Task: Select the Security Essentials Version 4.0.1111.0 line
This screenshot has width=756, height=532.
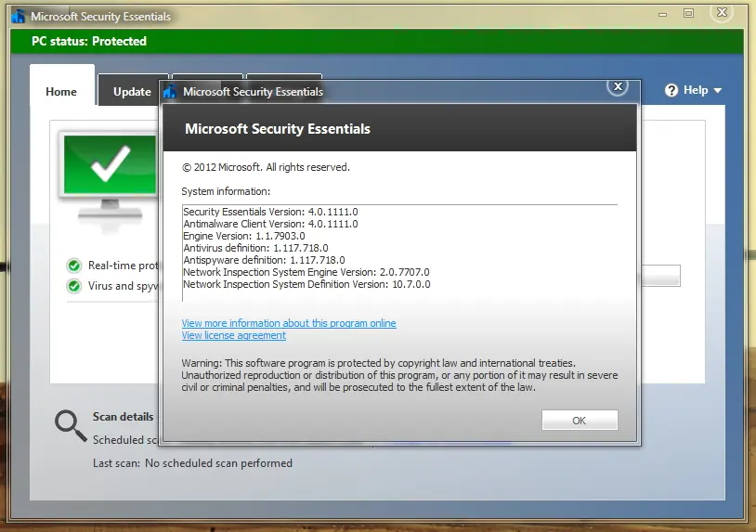Action: [x=270, y=212]
